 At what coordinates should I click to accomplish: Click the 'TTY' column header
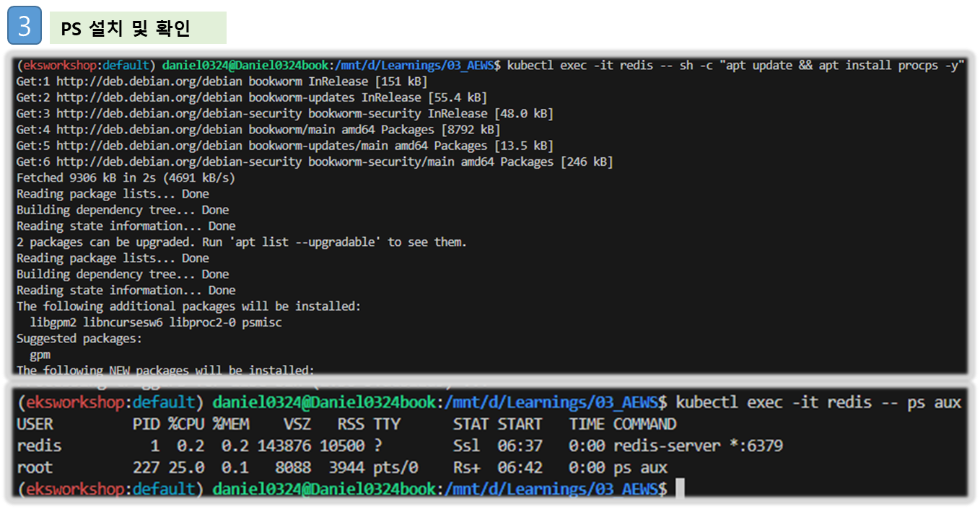pyautogui.click(x=387, y=424)
